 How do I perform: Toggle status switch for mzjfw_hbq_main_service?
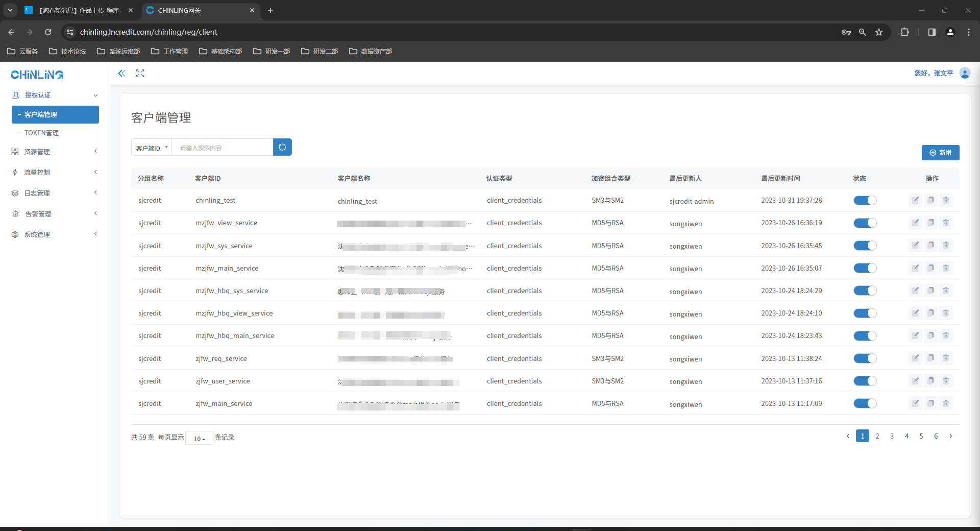click(865, 335)
